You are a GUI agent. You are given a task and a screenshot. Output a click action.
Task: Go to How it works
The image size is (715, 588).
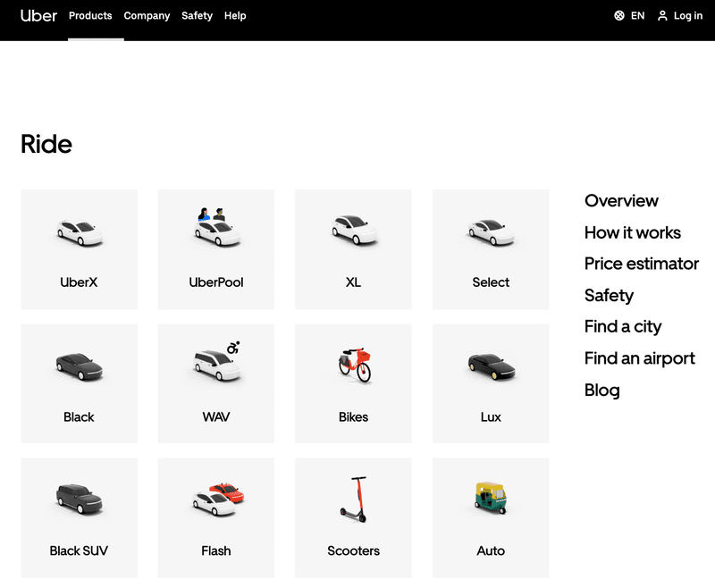pyautogui.click(x=633, y=232)
